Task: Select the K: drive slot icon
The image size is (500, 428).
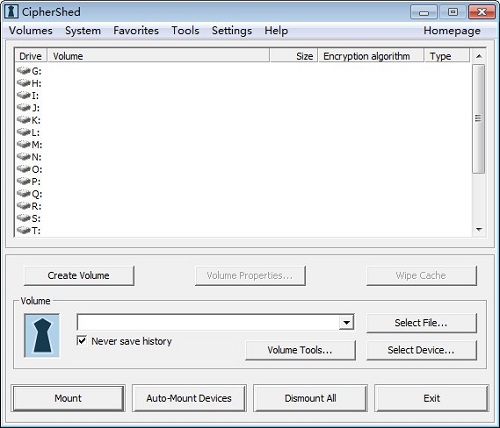Action: [24, 119]
